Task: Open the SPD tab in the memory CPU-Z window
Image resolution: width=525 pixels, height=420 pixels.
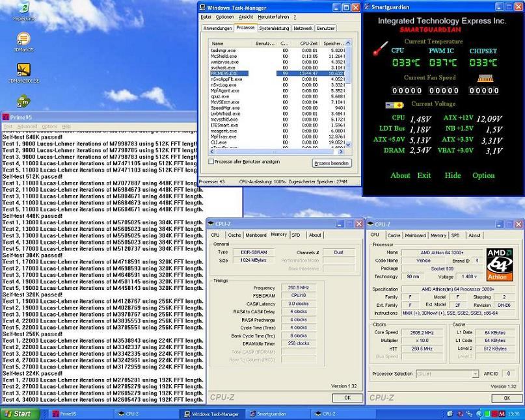Action: pos(296,235)
